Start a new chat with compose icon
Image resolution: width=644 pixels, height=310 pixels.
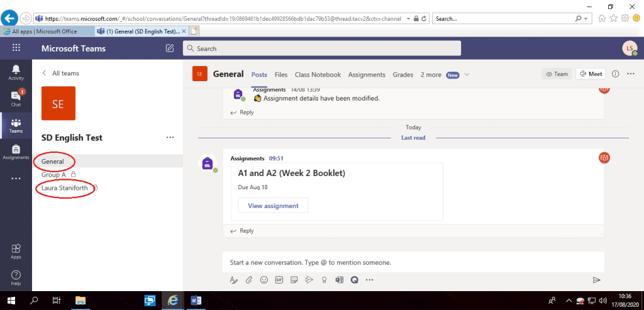(169, 48)
